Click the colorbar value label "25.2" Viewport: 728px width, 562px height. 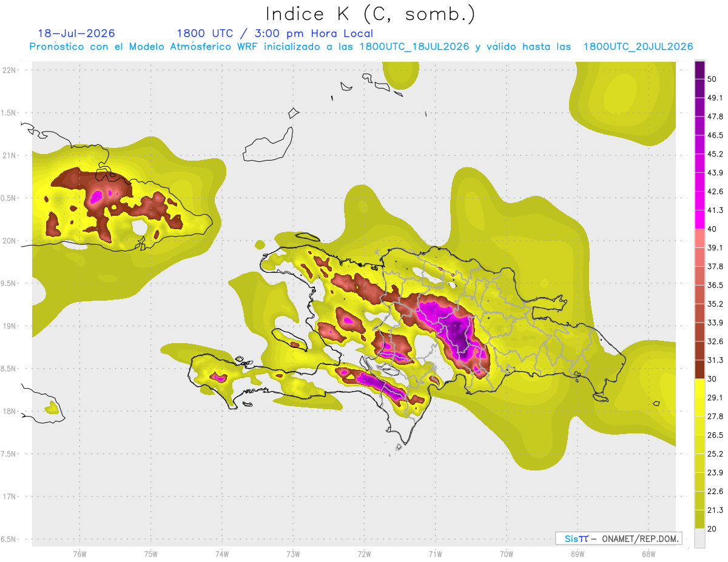(x=715, y=453)
